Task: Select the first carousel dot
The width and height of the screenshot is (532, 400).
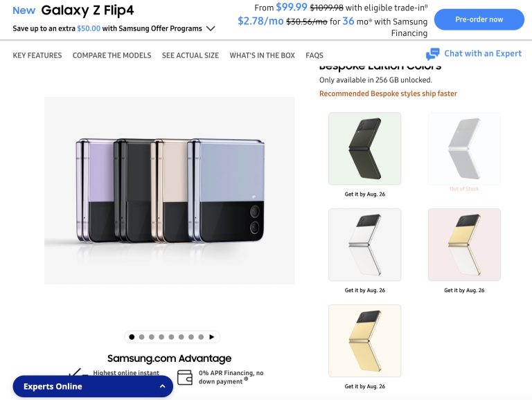Action: tap(132, 337)
